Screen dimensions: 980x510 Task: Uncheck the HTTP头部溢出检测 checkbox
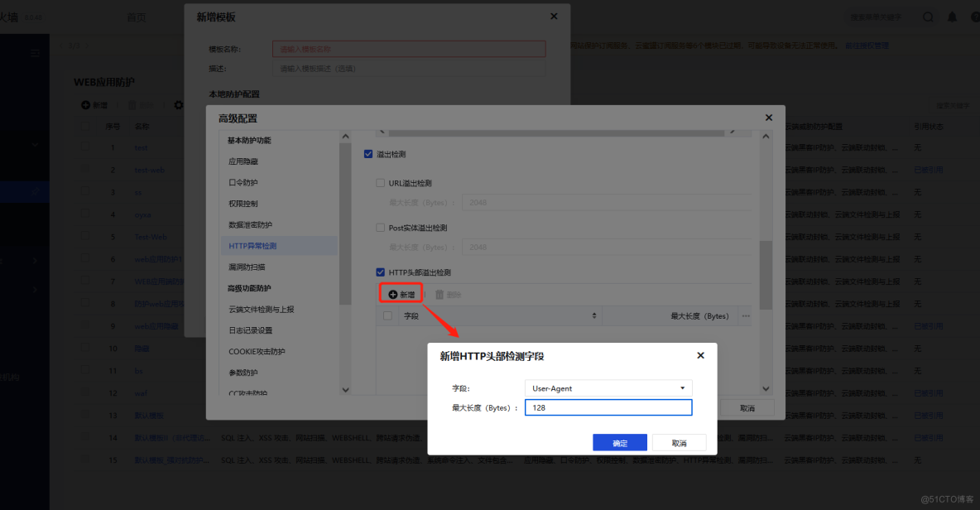[380, 272]
